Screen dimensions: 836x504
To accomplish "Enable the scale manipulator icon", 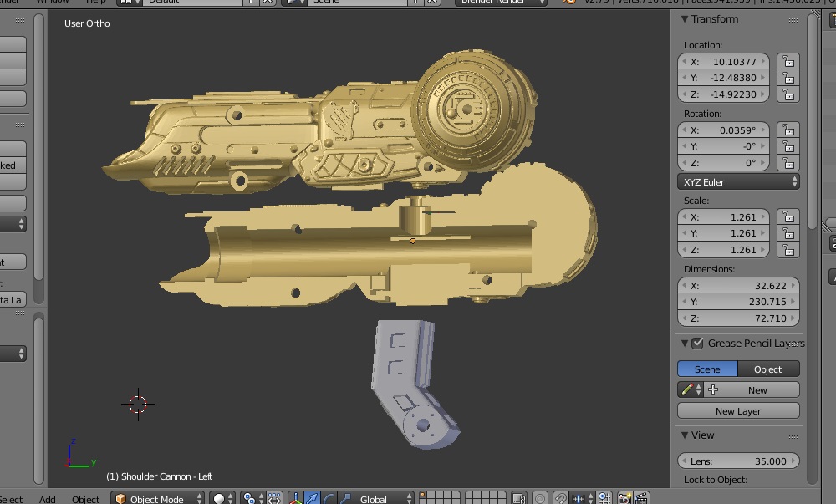I will point(345,499).
